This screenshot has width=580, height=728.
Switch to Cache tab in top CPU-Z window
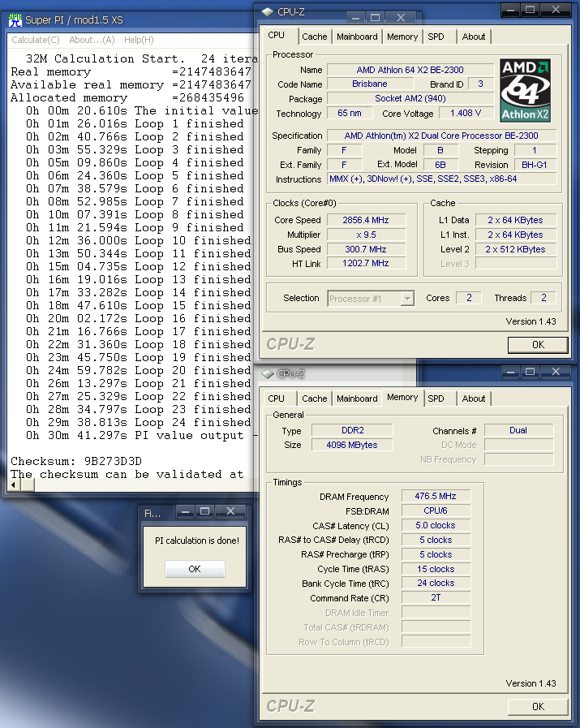[314, 37]
